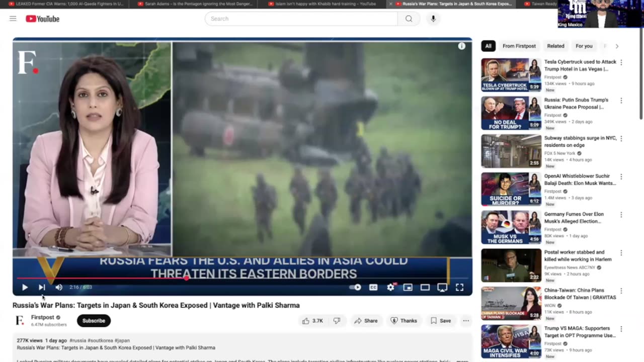Open options menu for OpenAI Whistleblower video

[621, 177]
